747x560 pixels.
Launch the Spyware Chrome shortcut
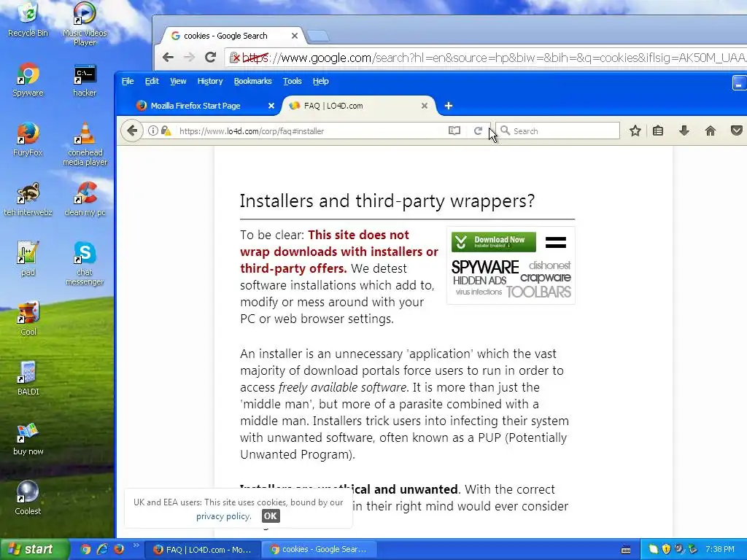click(28, 80)
